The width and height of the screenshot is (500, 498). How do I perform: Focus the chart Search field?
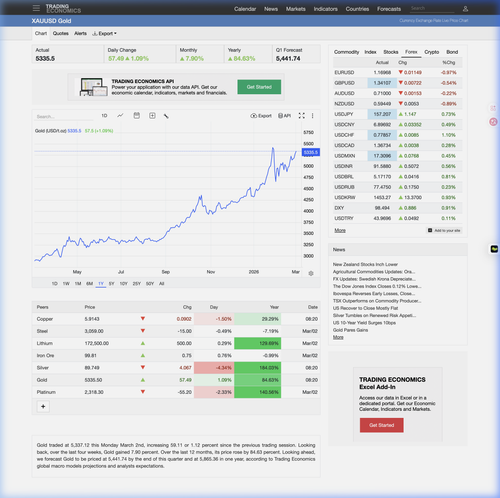pyautogui.click(x=64, y=117)
